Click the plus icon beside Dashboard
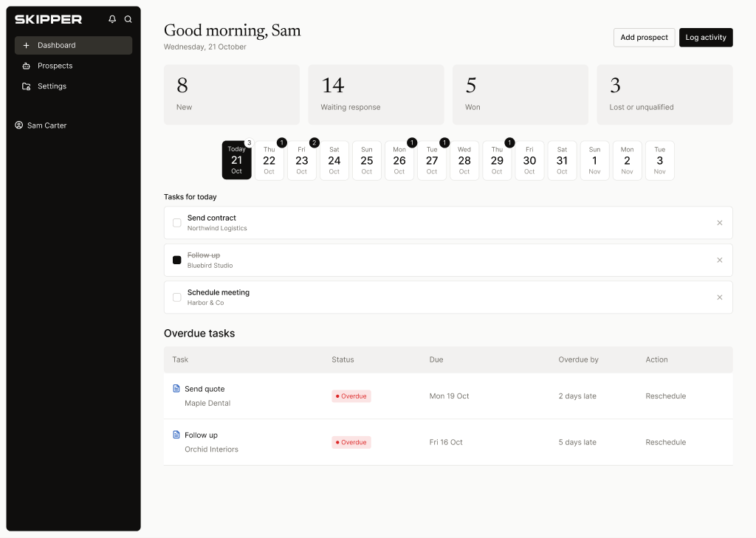This screenshot has height=538, width=756. (26, 45)
